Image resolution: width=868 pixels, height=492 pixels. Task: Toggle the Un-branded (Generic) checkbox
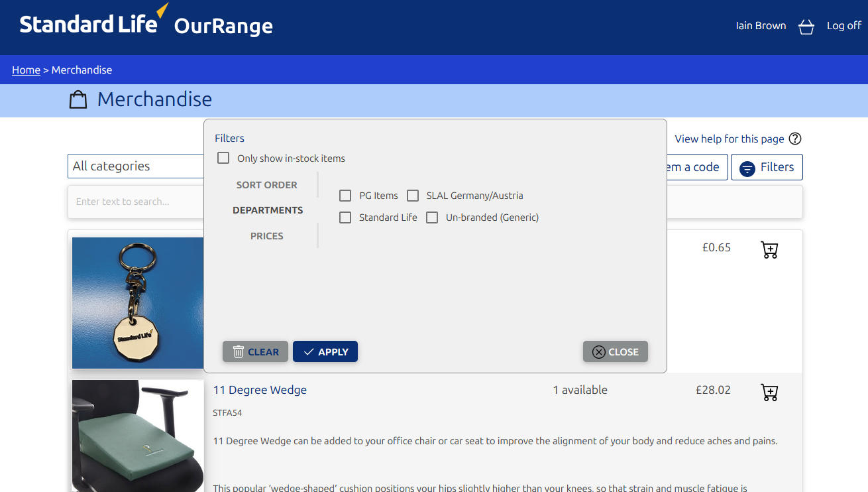432,217
